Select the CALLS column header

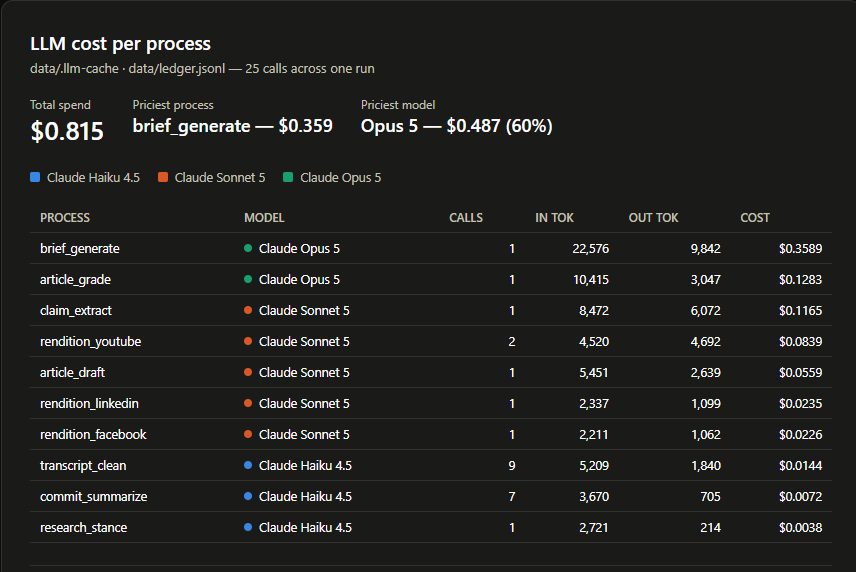[466, 218]
